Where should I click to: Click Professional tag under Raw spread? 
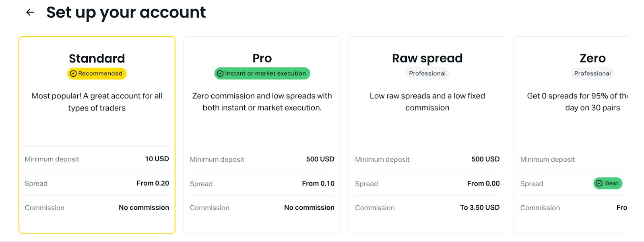tap(427, 73)
